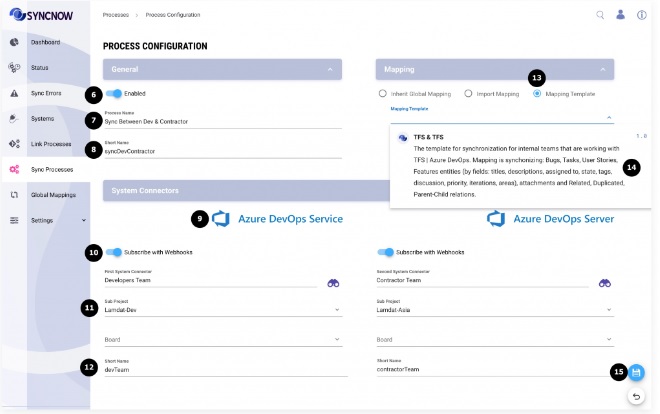Click the System Connectors section header
The height and width of the screenshot is (414, 660).
pyautogui.click(x=246, y=191)
